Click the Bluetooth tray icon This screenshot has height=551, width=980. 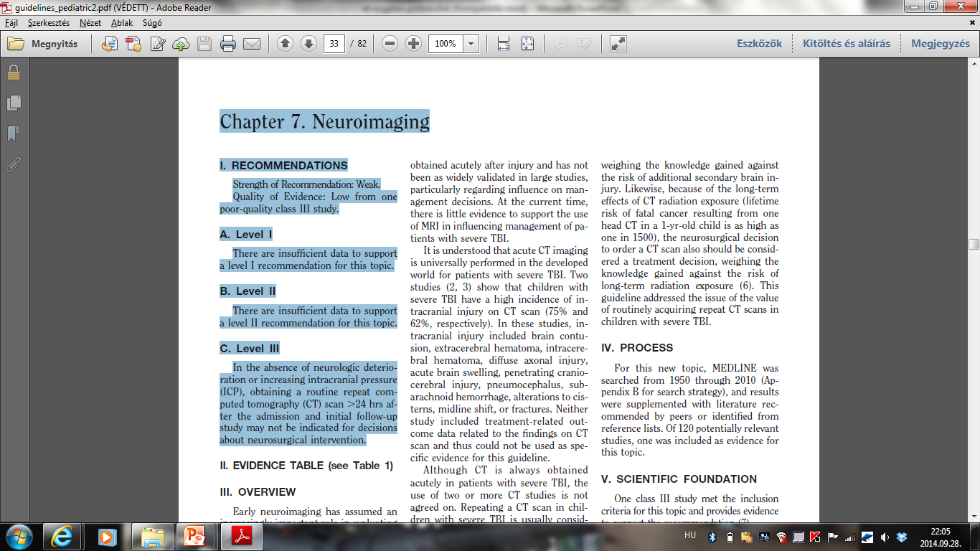[x=713, y=537]
